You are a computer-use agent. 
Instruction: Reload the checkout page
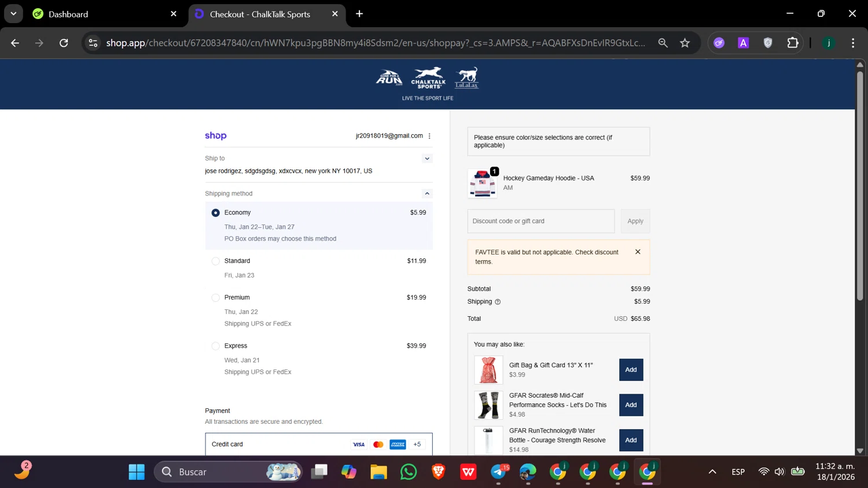click(64, 43)
